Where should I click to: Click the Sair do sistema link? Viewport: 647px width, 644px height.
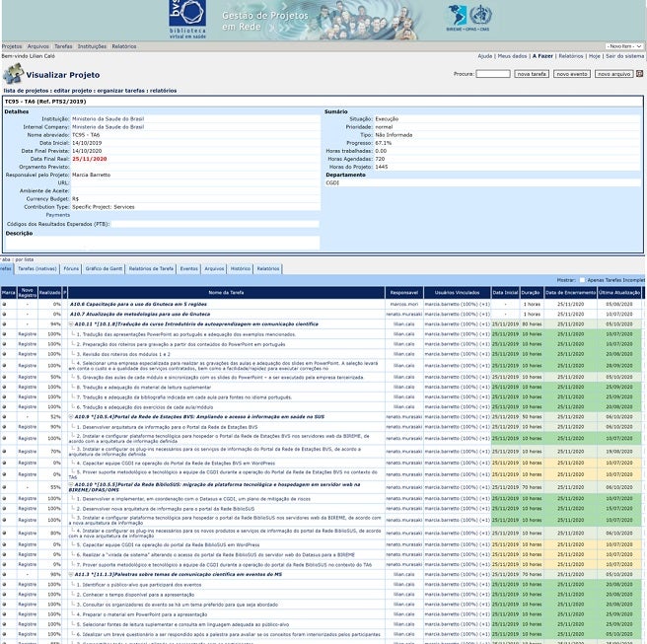coord(623,56)
